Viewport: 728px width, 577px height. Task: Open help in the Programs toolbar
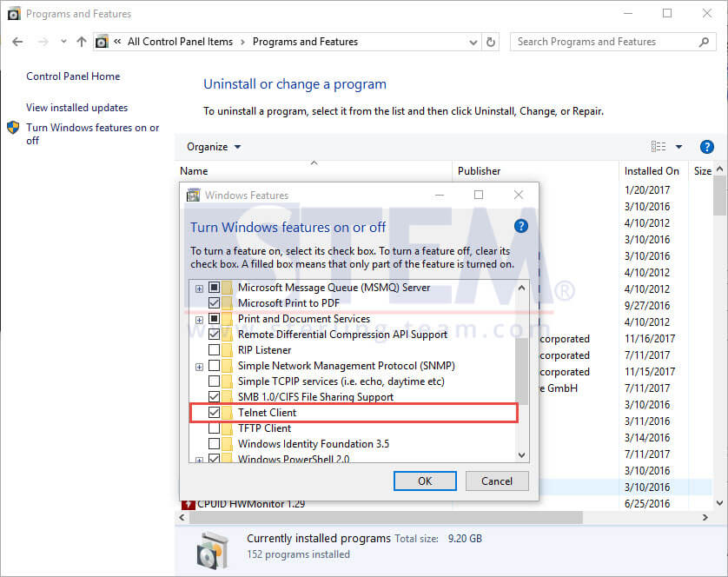(x=706, y=147)
